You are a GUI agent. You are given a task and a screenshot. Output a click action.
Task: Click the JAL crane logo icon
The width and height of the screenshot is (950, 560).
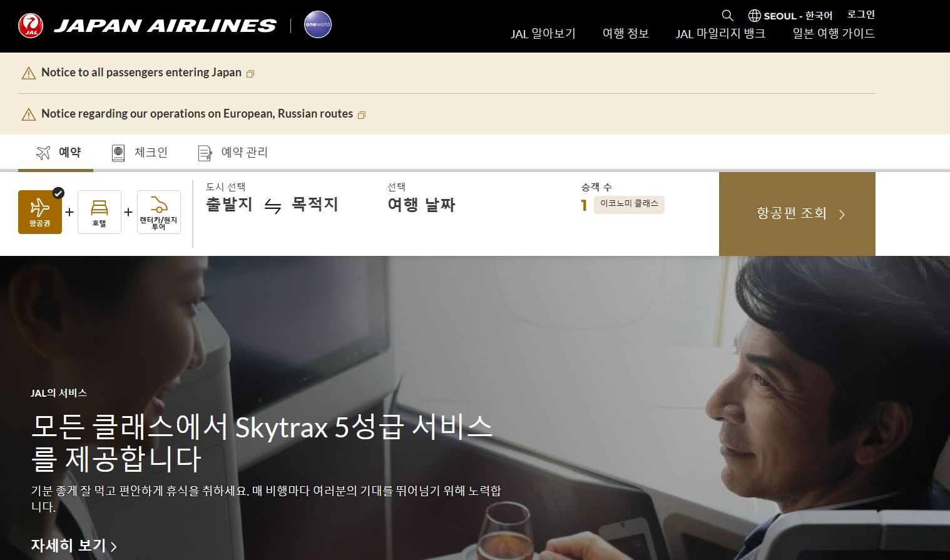click(31, 26)
